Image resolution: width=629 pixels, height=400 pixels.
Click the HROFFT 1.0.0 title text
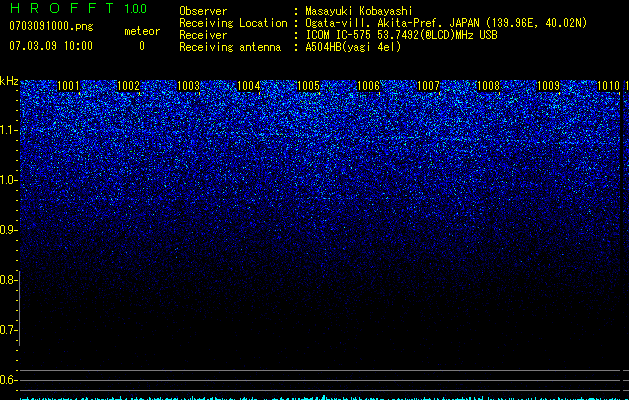[78, 8]
